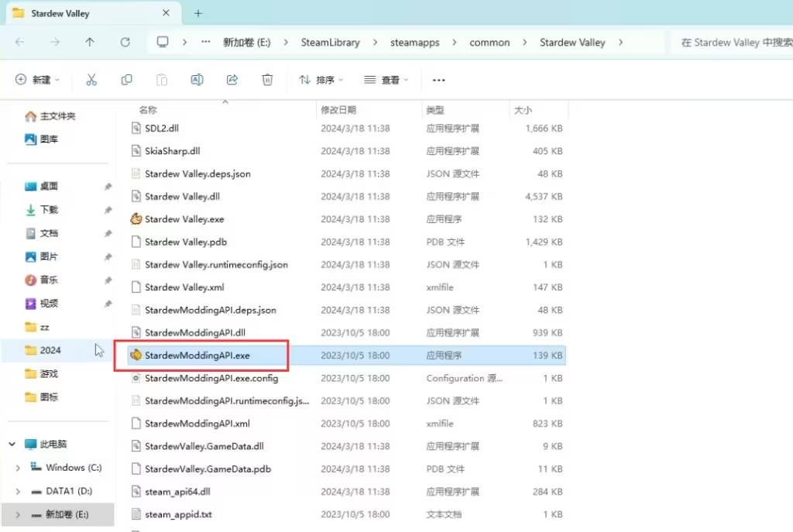
Task: Click the search Stardew Valley box
Action: 731,43
